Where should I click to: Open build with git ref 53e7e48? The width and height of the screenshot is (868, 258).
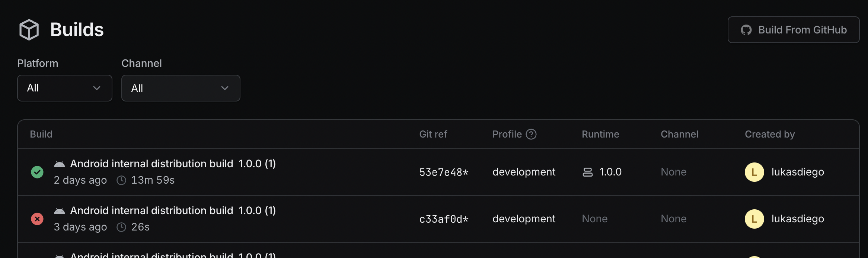coord(444,172)
